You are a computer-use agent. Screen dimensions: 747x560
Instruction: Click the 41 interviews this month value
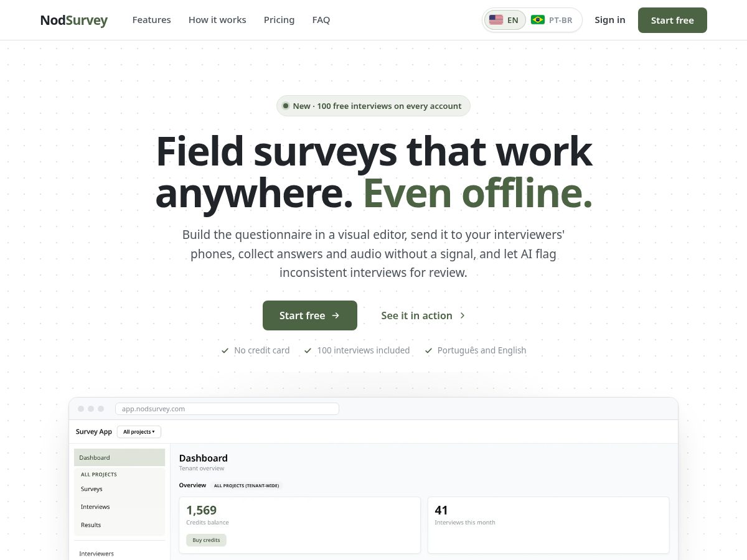click(441, 510)
